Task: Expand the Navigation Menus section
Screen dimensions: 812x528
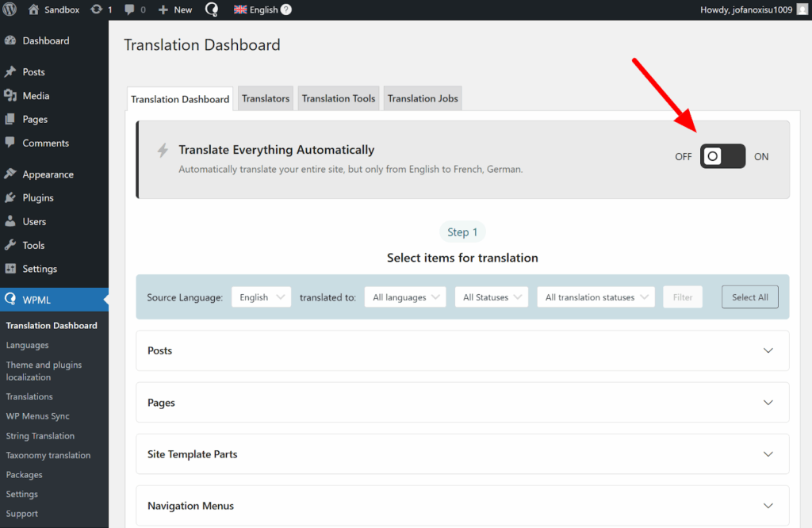Action: click(462, 505)
